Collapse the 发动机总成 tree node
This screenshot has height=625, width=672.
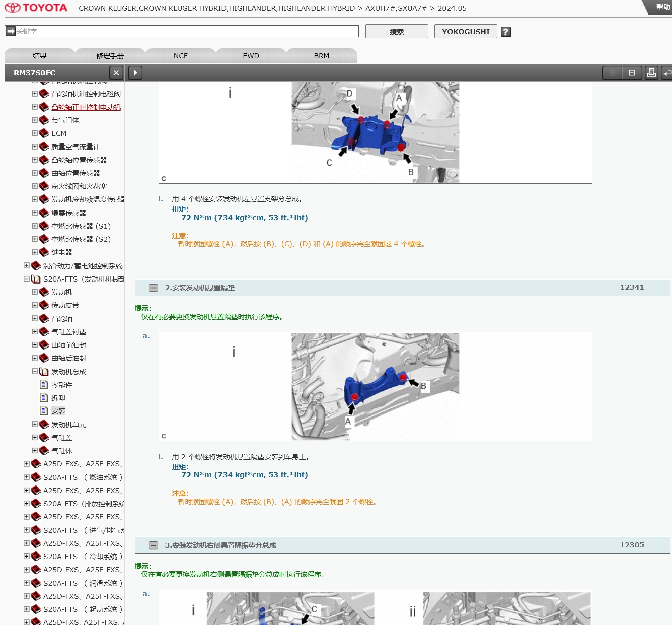(x=35, y=371)
